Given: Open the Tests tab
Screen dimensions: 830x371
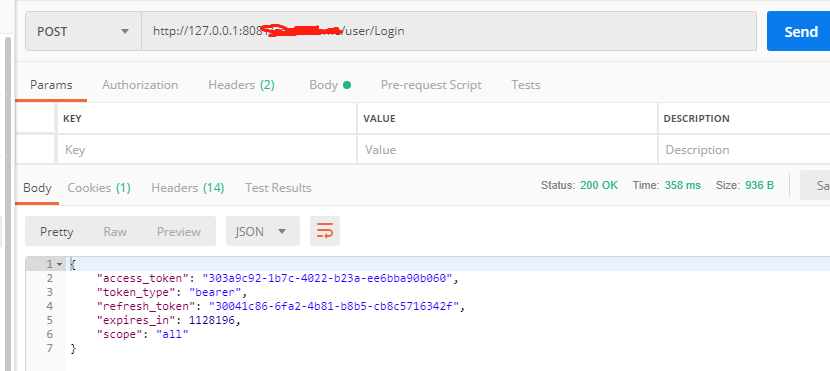Looking at the screenshot, I should point(526,85).
